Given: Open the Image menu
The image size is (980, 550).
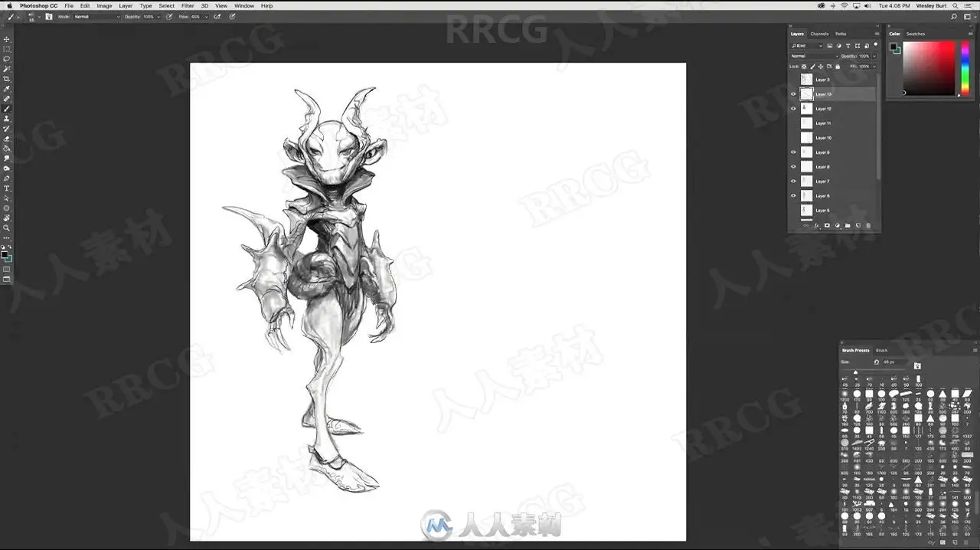Looking at the screenshot, I should [104, 5].
